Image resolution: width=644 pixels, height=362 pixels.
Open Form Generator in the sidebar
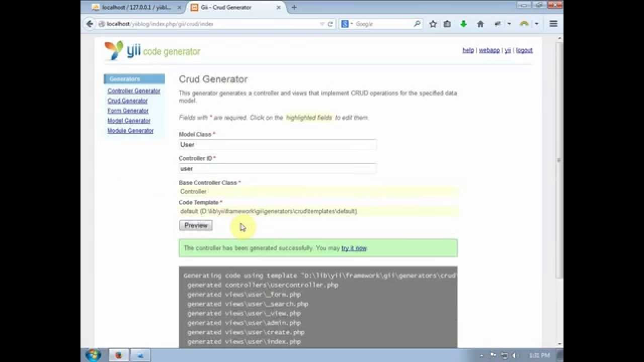[128, 111]
